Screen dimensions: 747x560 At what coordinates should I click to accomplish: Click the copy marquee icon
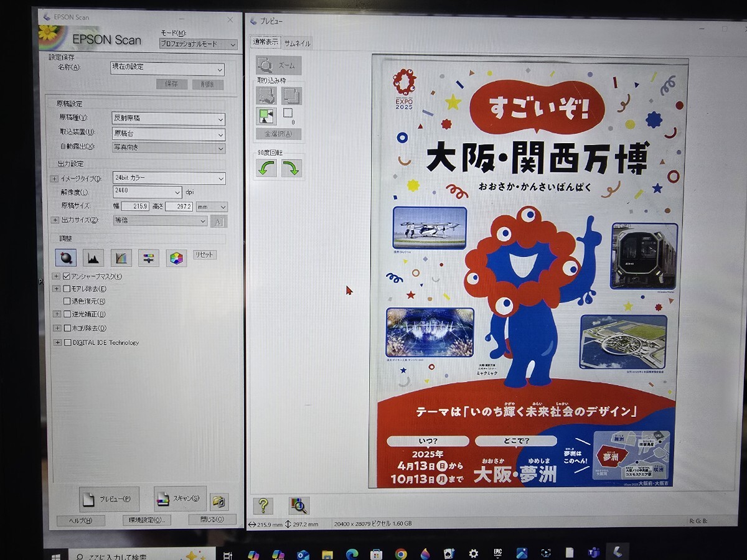(x=291, y=95)
